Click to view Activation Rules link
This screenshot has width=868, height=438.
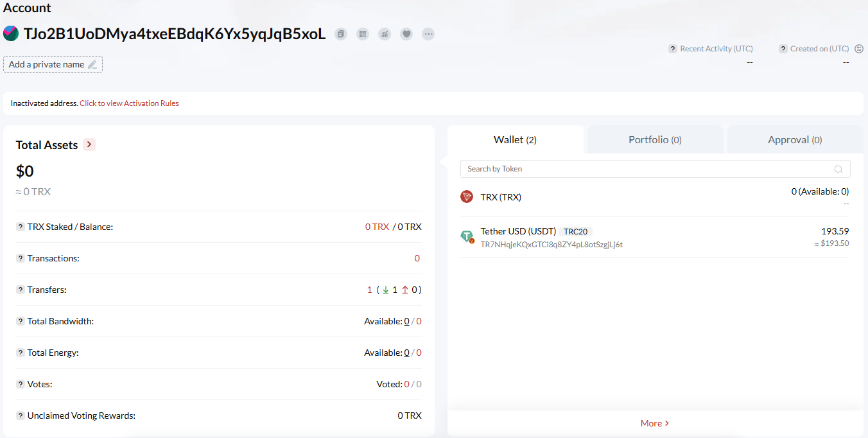click(129, 103)
